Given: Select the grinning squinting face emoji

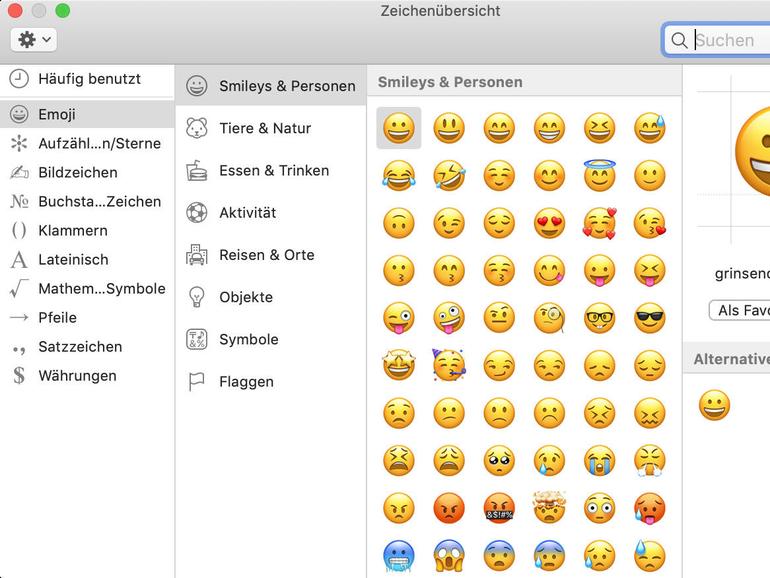Looking at the screenshot, I should [x=599, y=128].
